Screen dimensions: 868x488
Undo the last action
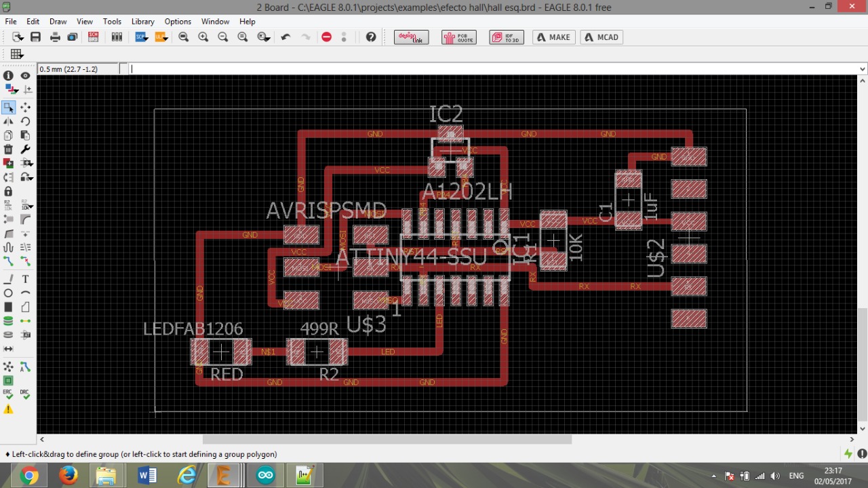click(285, 37)
